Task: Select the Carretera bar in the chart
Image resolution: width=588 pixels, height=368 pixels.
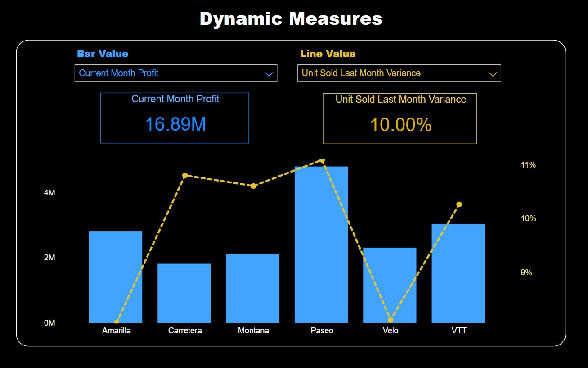Action: tap(184, 293)
